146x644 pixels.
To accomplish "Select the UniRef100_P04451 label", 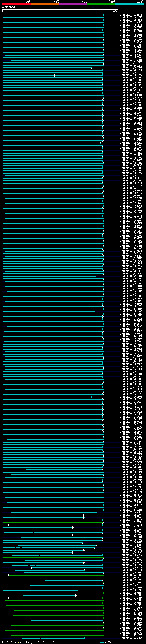I will (x=131, y=256).
